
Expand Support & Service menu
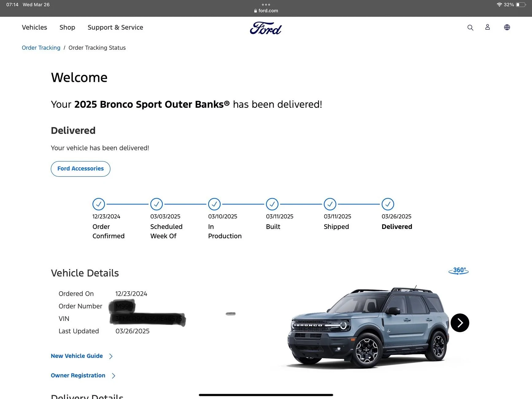click(x=115, y=27)
